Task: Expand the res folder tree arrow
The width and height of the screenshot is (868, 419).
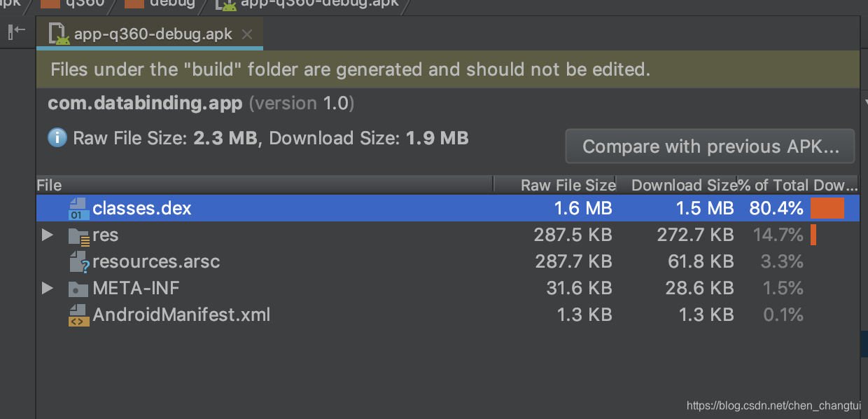Action: pyautogui.click(x=47, y=235)
